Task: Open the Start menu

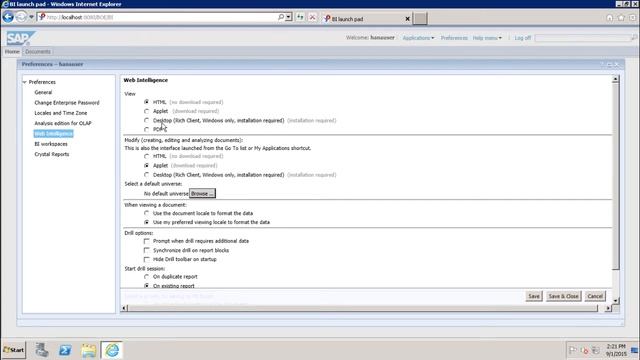Action: point(14,350)
